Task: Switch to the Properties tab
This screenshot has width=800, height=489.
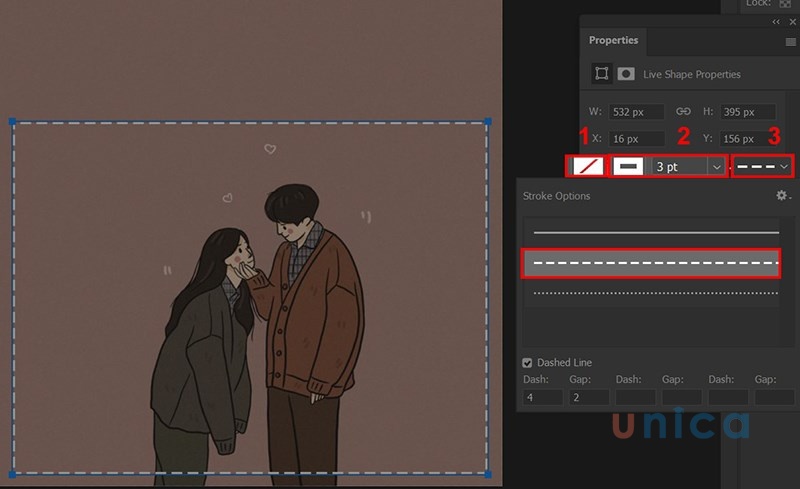Action: (613, 40)
